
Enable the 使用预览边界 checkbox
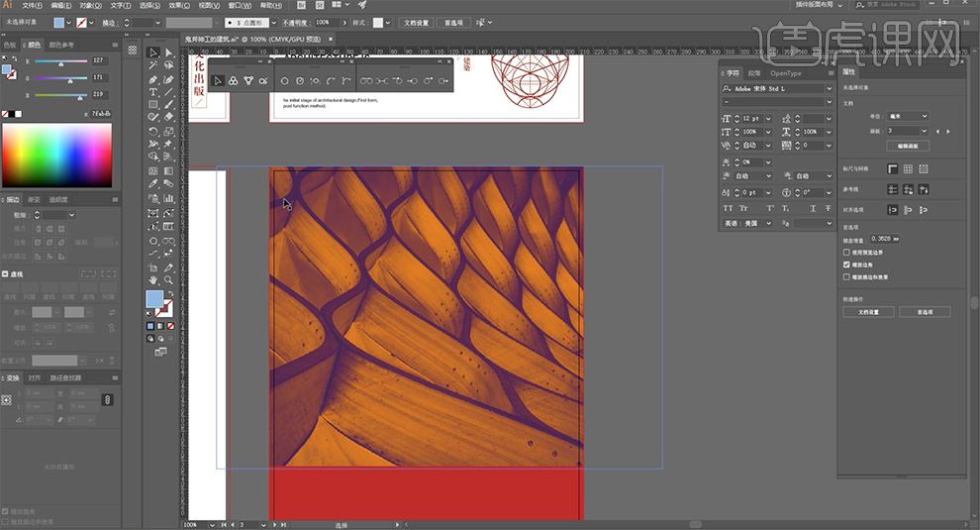pyautogui.click(x=846, y=253)
